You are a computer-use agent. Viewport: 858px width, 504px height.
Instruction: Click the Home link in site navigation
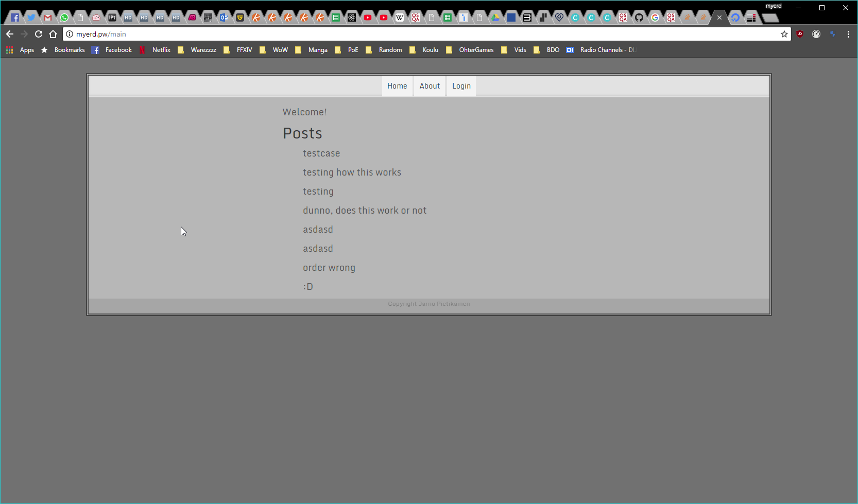(x=397, y=86)
